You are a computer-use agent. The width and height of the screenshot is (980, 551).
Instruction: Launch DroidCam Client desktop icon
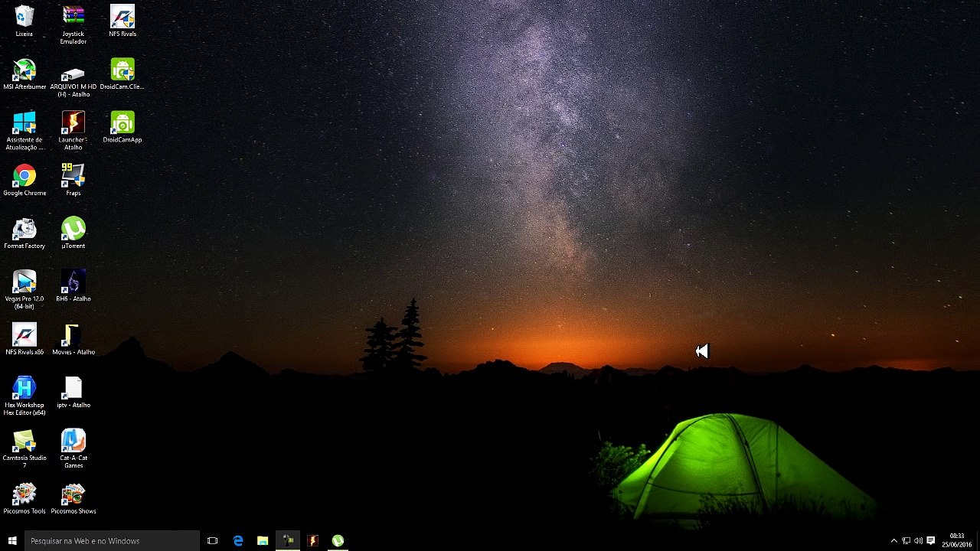(122, 74)
